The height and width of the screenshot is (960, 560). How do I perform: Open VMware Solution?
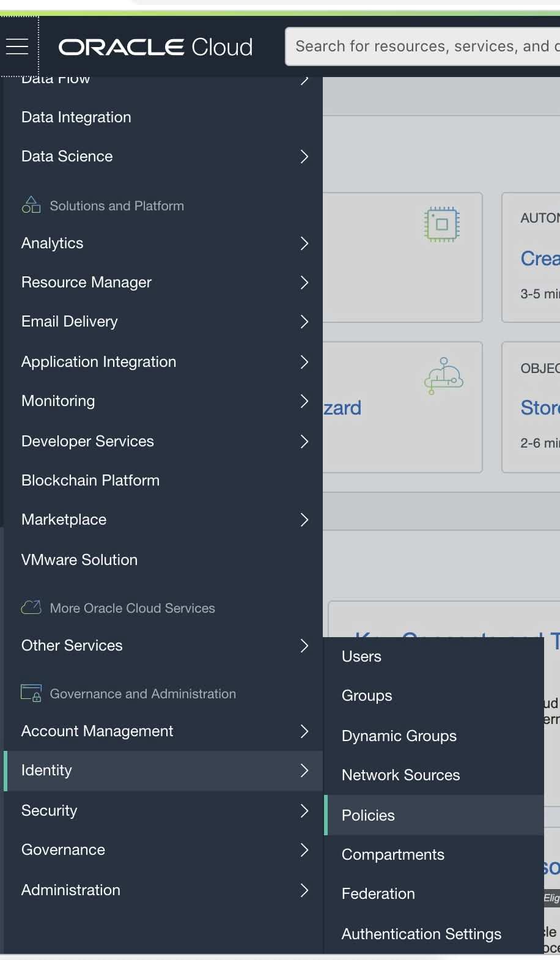coord(79,560)
